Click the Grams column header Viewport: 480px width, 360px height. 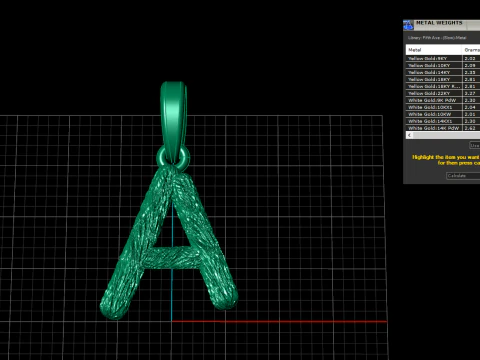pos(471,50)
